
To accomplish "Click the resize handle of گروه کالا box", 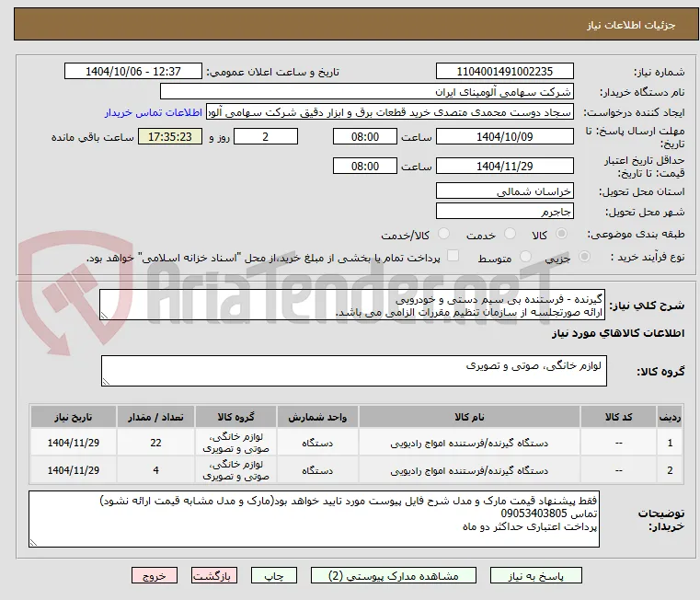I will pyautogui.click(x=106, y=382).
